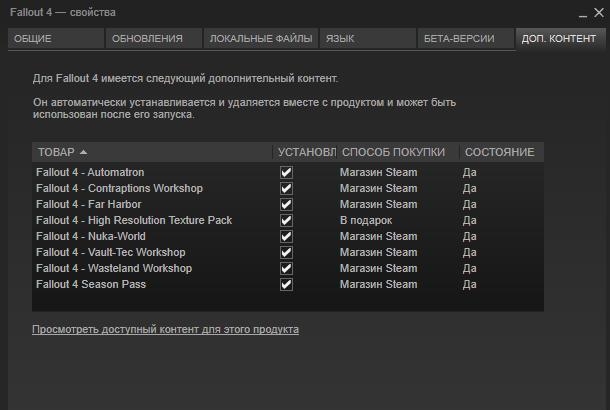This screenshot has height=410, width=610.
Task: Toggle the Wasteland Workshop install checkbox
Action: click(286, 268)
